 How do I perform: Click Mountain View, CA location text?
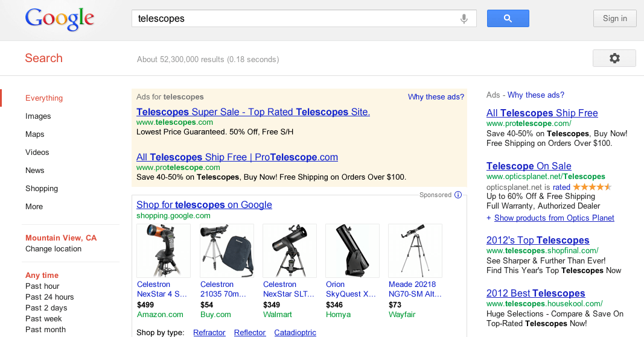[61, 238]
